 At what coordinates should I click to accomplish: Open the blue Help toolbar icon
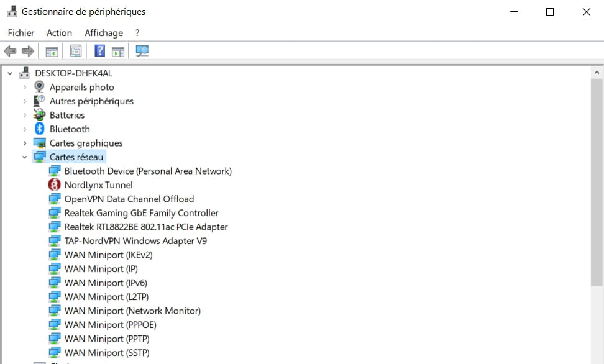point(100,51)
